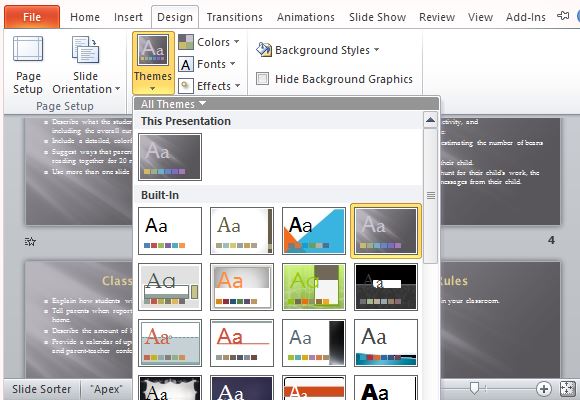
Task: Open the Add-Ins tab
Action: click(x=526, y=17)
